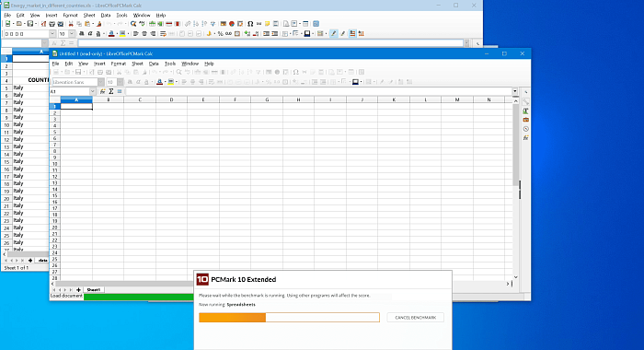Click 'Sheet 1 of 1' in Energy_market status bar

pos(17,268)
